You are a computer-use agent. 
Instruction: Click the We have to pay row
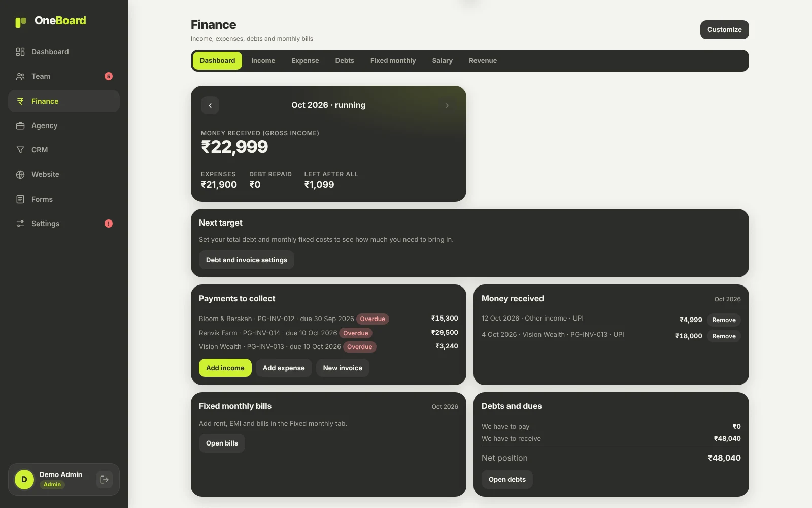pyautogui.click(x=611, y=426)
